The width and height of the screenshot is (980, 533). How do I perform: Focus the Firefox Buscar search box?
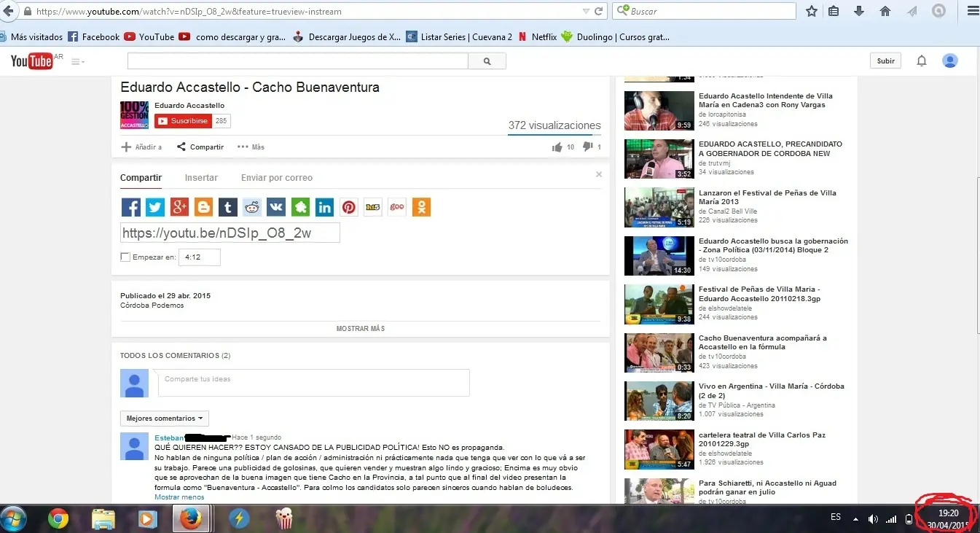tap(705, 11)
